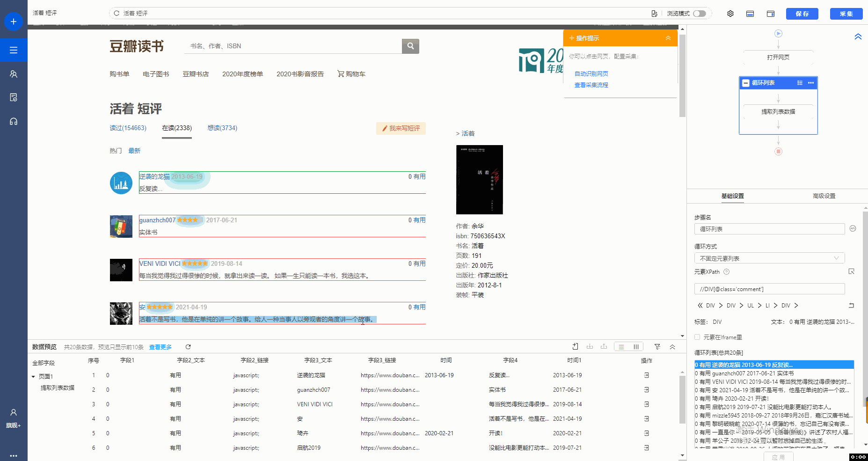
Task: Switch data preview to row view
Action: tap(621, 347)
